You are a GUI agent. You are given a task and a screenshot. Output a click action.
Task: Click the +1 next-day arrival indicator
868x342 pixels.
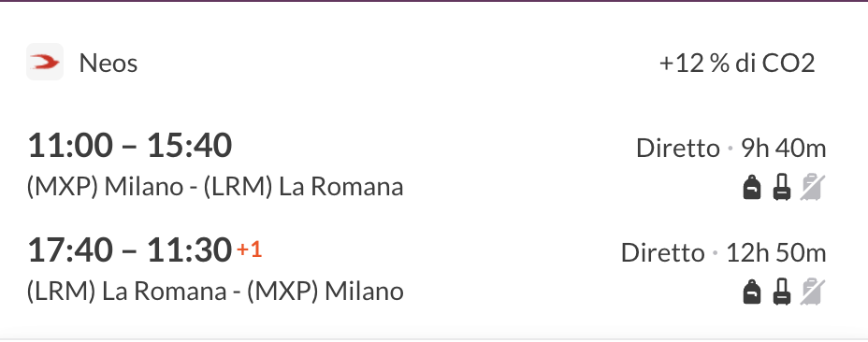point(249,249)
